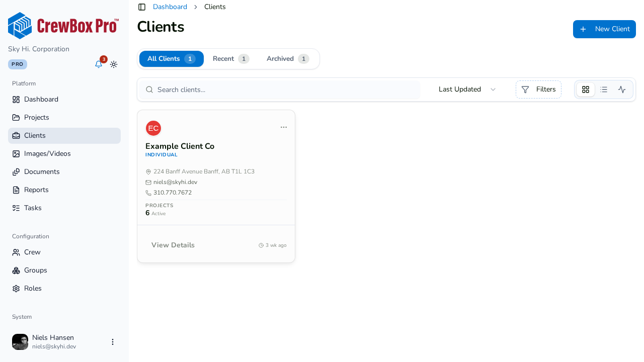Viewport: 644px width, 362px height.
Task: Focus the Search clients field
Action: [x=280, y=89]
